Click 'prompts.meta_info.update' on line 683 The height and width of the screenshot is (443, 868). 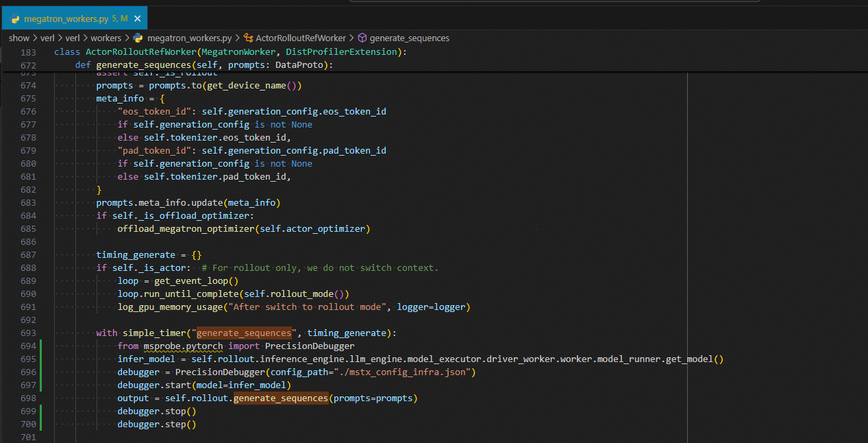159,203
